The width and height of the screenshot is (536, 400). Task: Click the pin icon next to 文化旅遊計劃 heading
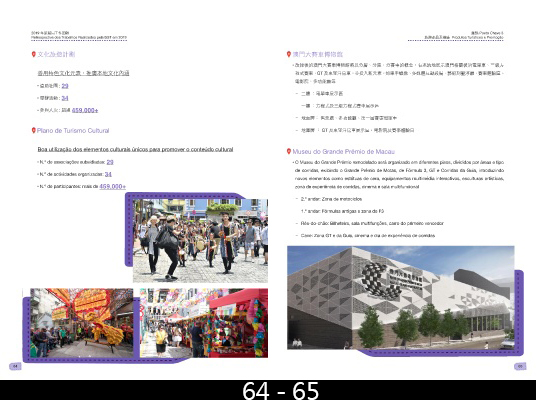pyautogui.click(x=34, y=54)
